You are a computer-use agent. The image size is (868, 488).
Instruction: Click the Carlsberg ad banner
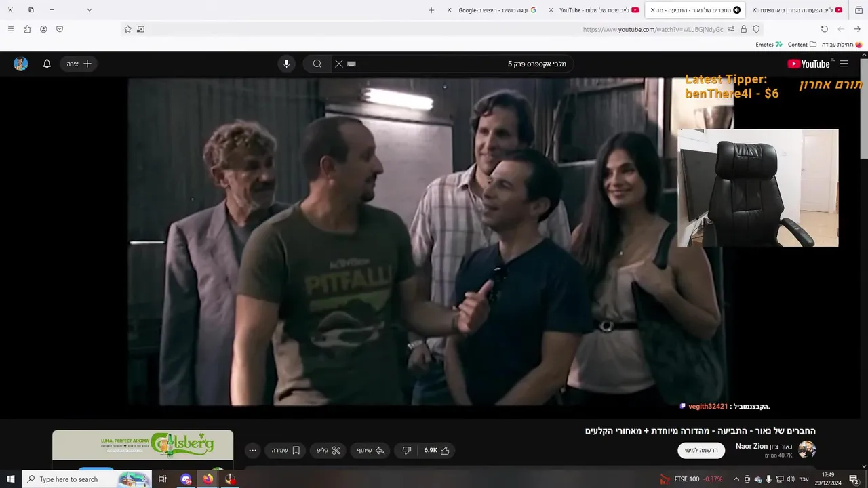pos(142,445)
